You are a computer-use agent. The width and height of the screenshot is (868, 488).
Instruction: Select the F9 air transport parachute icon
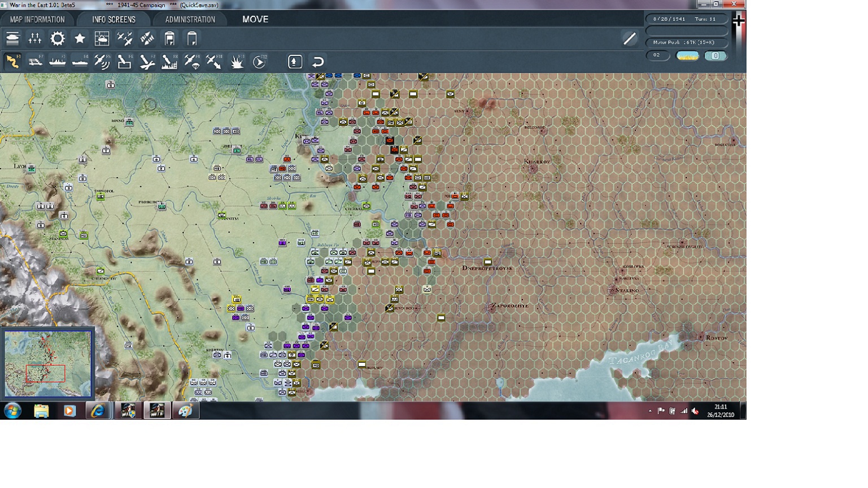coord(192,61)
